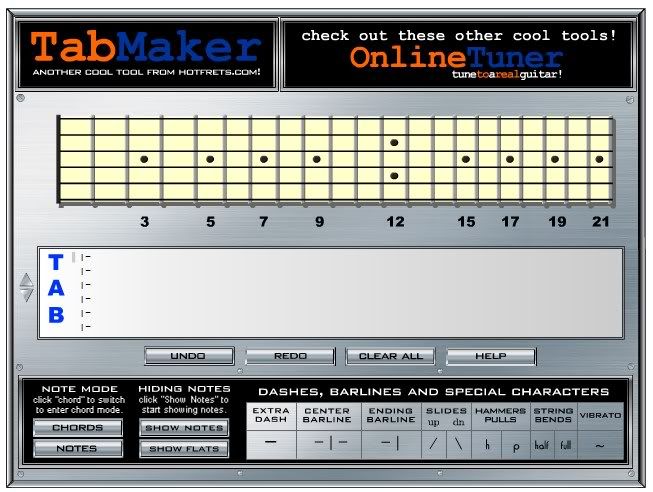Click fret number 12 label

pos(395,222)
